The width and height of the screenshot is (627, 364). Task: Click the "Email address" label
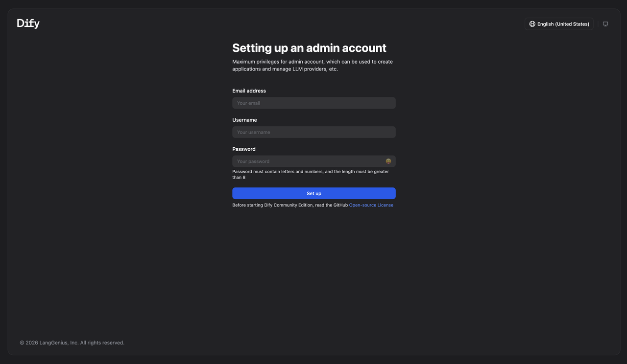coord(249,91)
